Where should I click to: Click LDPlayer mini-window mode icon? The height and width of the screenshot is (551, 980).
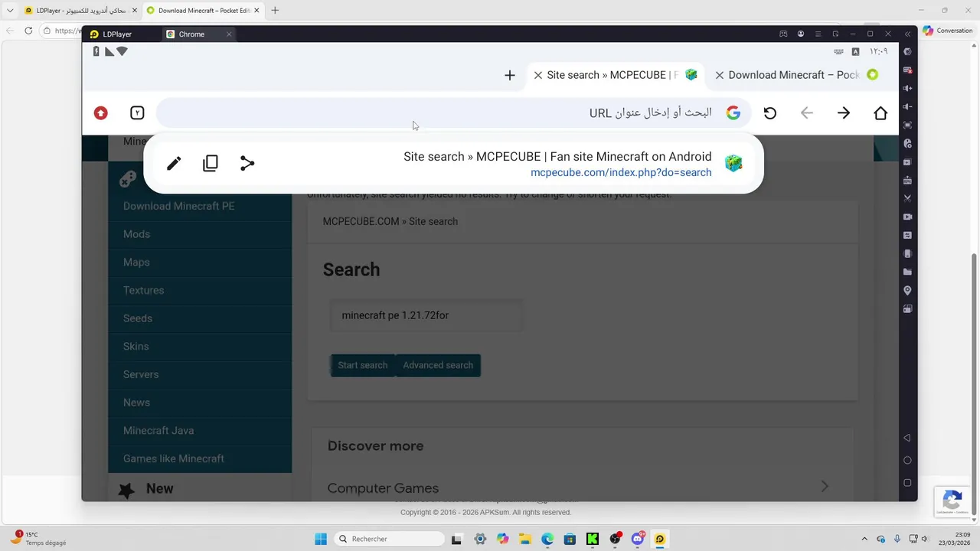[x=835, y=34]
